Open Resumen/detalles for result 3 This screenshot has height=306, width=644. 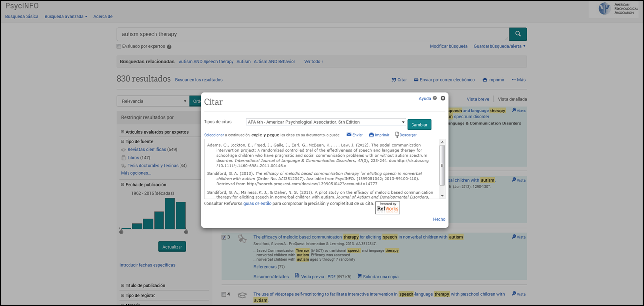click(271, 277)
